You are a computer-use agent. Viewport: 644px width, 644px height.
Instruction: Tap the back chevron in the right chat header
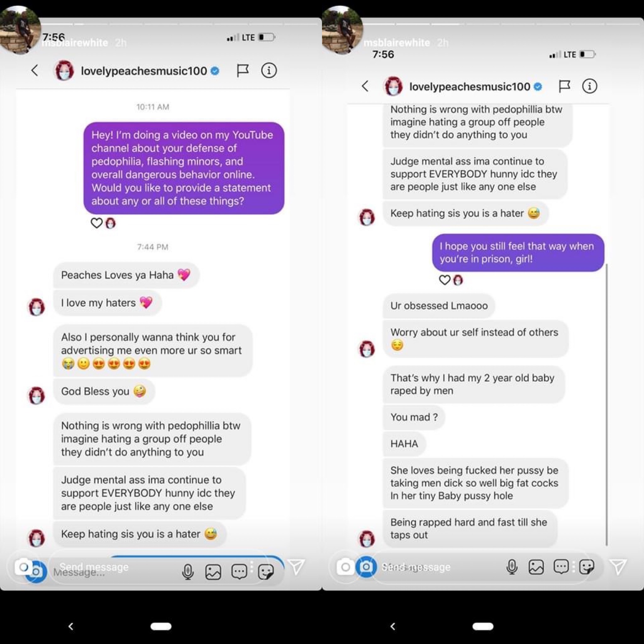point(365,86)
